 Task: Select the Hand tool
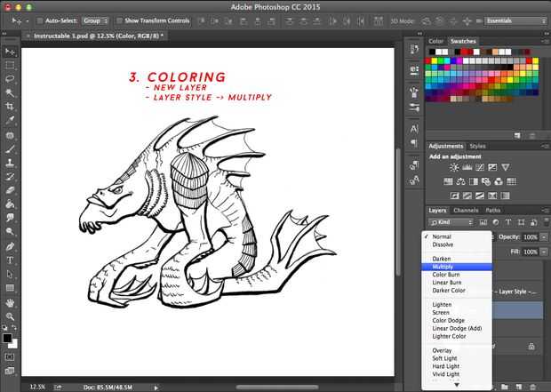point(11,302)
